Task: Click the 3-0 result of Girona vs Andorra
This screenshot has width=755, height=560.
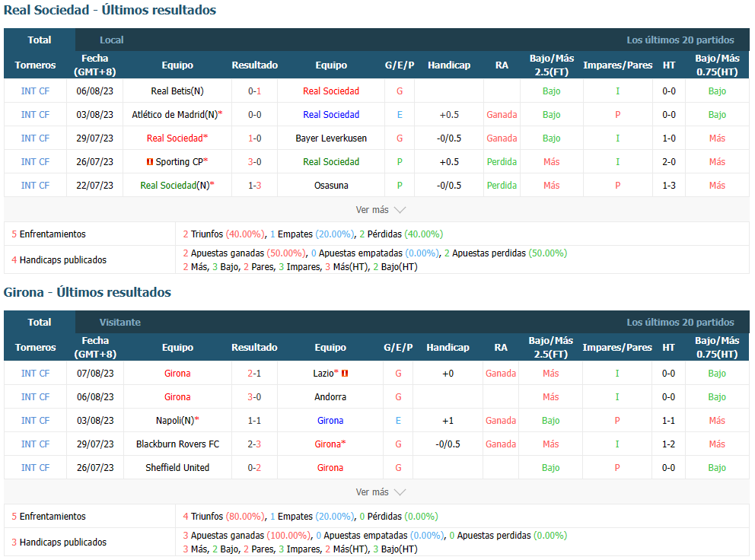Action: coord(254,396)
